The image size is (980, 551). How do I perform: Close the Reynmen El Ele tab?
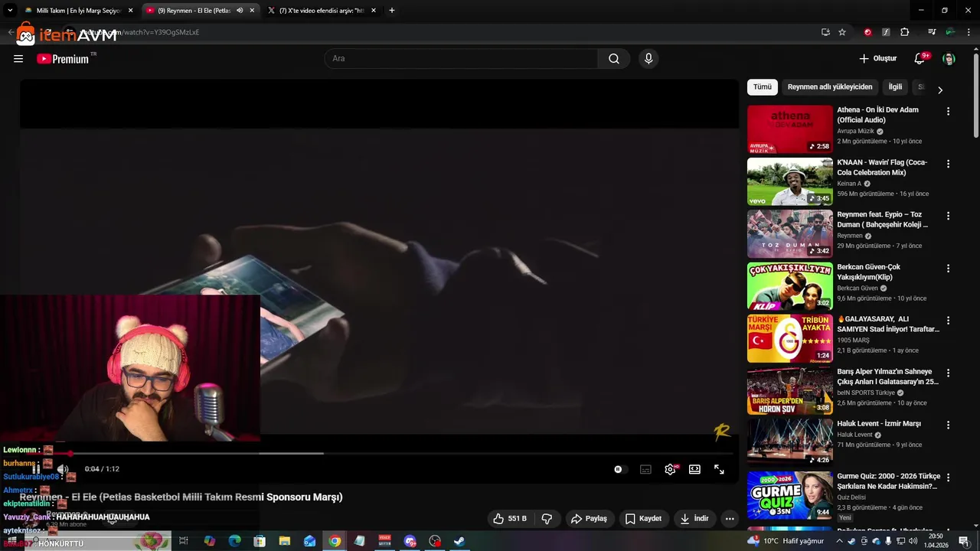[x=252, y=11]
